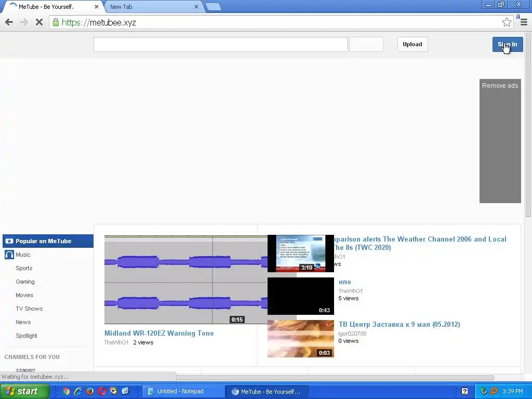Click the 5 views text under нло
This screenshot has width=532, height=399.
(349, 299)
